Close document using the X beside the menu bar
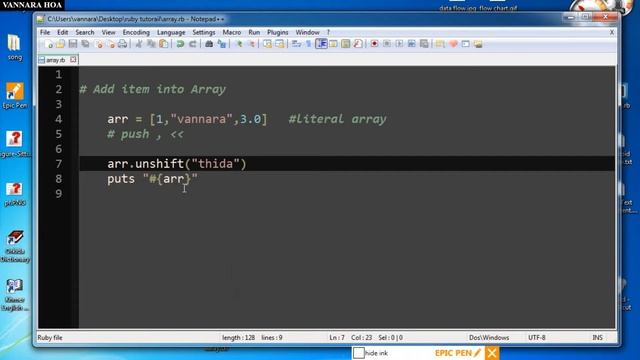This screenshot has width=640, height=360. (612, 32)
